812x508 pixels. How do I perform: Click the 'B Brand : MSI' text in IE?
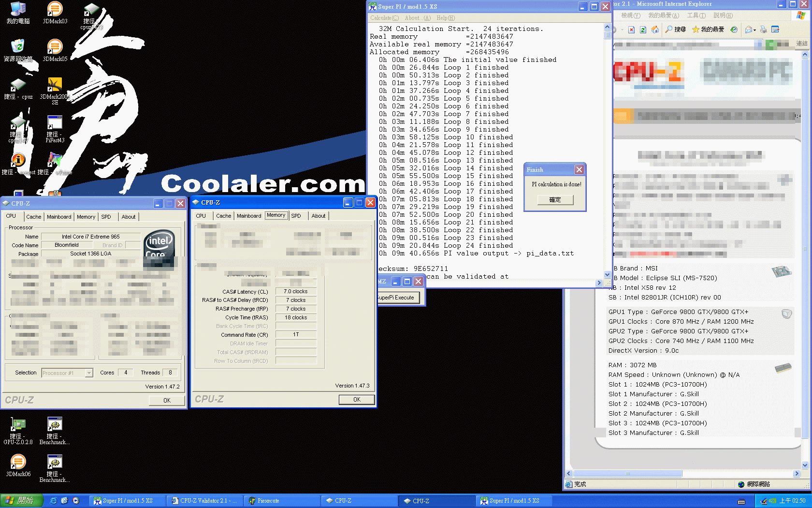[x=636, y=269]
